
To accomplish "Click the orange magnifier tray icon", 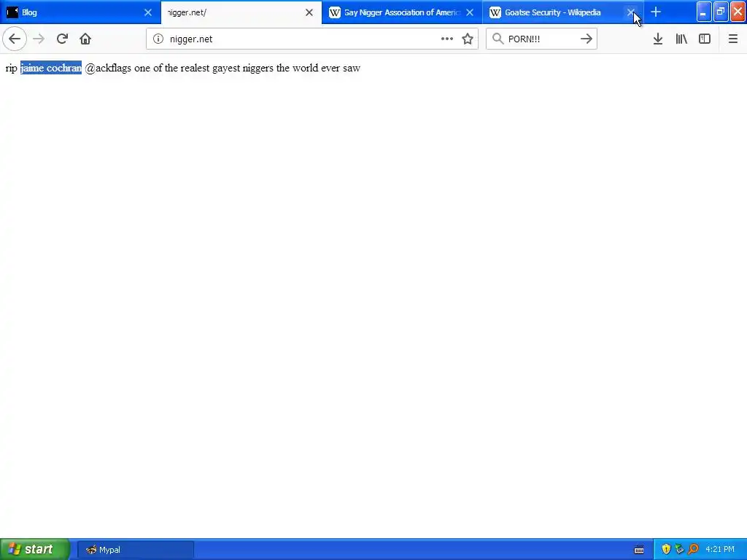I will point(693,550).
